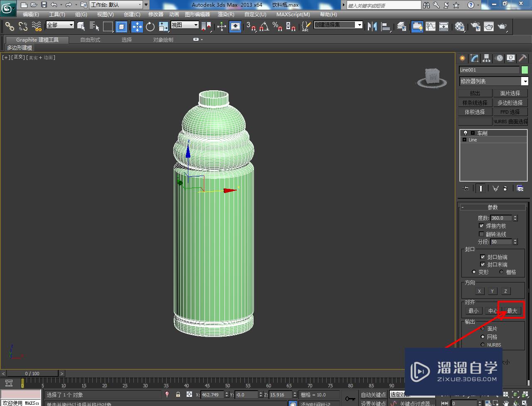Screen dimensions: 532x406
Task: Click Remove Modifier trash icon
Action: pyautogui.click(x=505, y=188)
